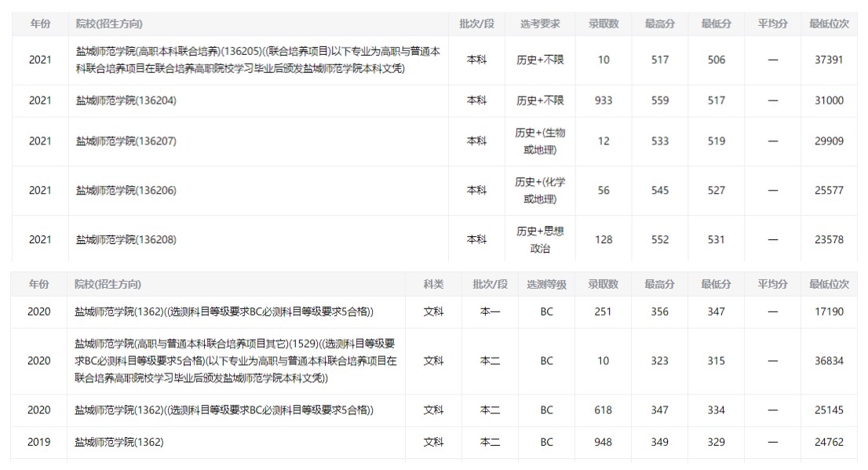868x470 pixels.
Task: Click the 盐城师范学院(136206) school name
Action: [x=126, y=191]
